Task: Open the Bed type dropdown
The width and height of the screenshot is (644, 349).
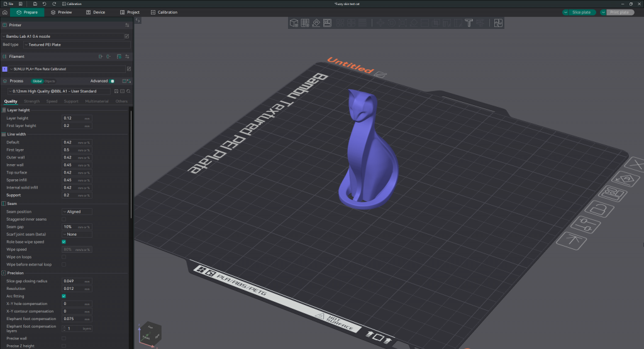Action: pos(75,45)
